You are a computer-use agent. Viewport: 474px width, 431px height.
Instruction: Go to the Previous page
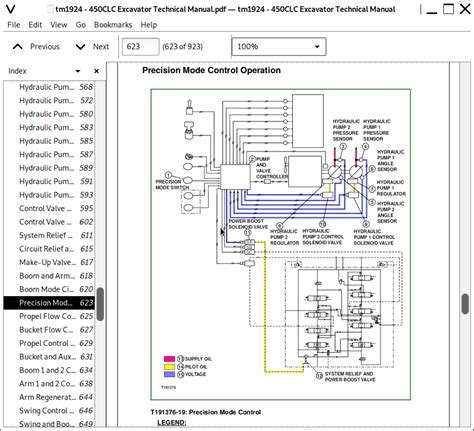coord(36,47)
